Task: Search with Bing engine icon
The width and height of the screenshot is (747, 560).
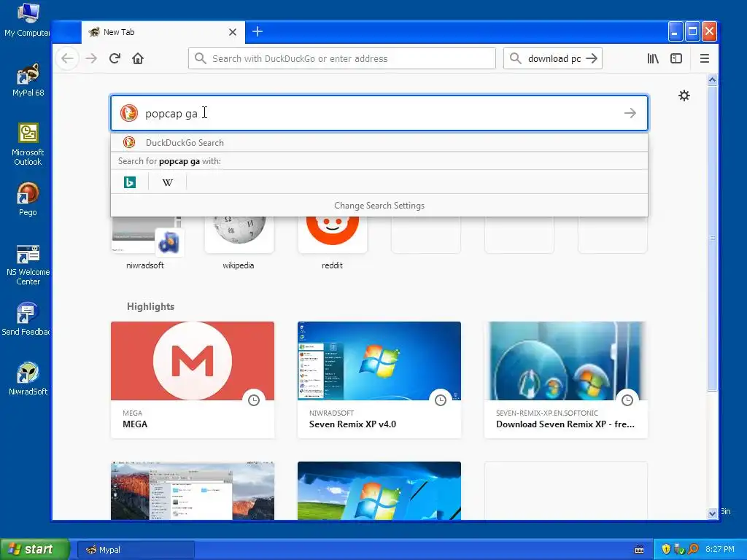Action: point(130,182)
